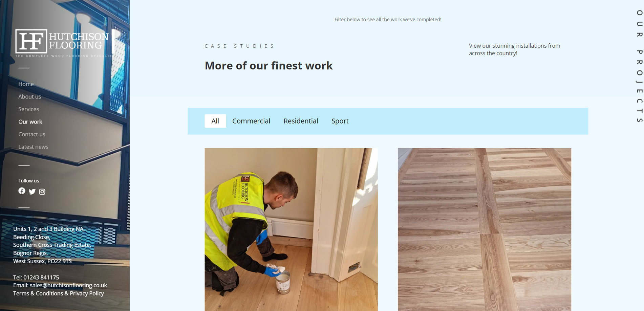The height and width of the screenshot is (311, 644).
Task: Open the About us page
Action: click(29, 96)
